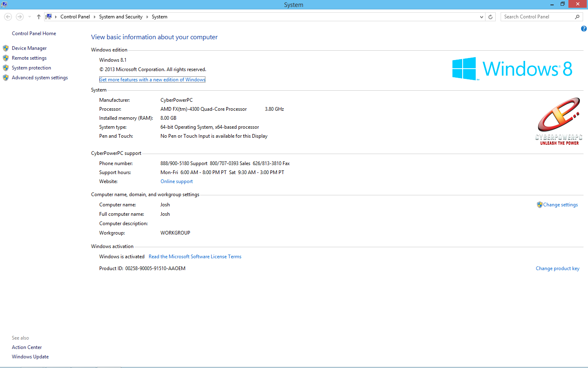Image resolution: width=588 pixels, height=369 pixels.
Task: Refresh the System page
Action: click(x=490, y=17)
